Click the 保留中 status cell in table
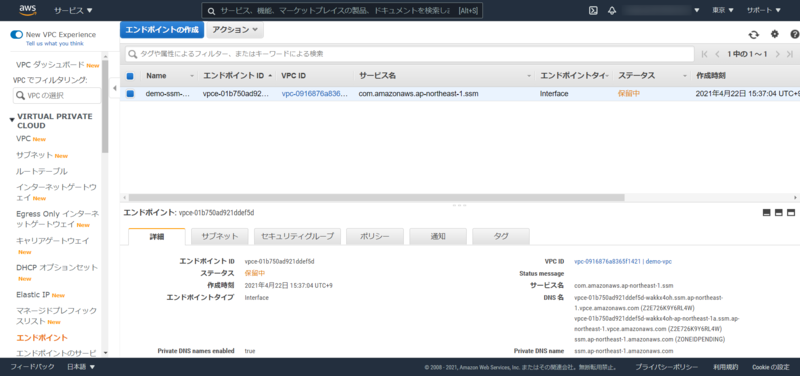Image resolution: width=800 pixels, height=376 pixels. [x=629, y=94]
